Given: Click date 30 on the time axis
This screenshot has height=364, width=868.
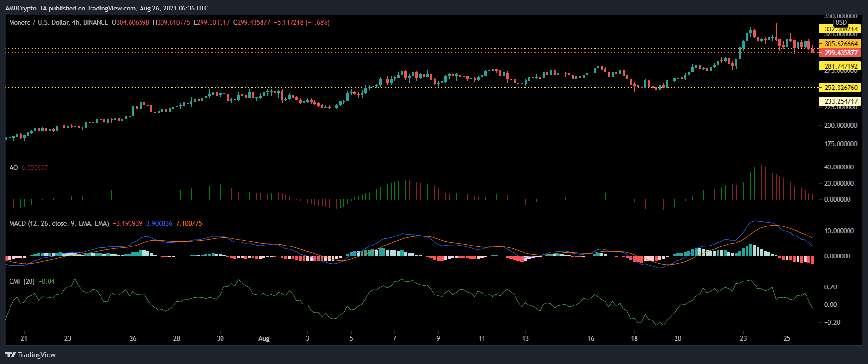Looking at the screenshot, I should [220, 339].
